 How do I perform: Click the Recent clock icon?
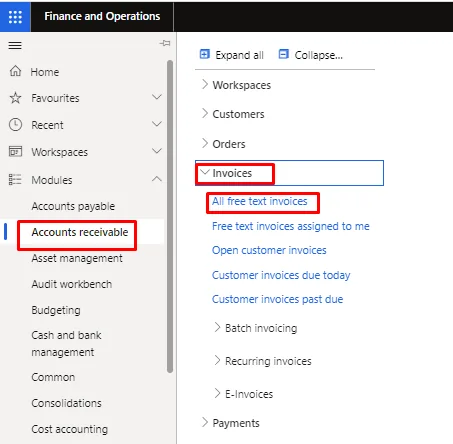(15, 125)
